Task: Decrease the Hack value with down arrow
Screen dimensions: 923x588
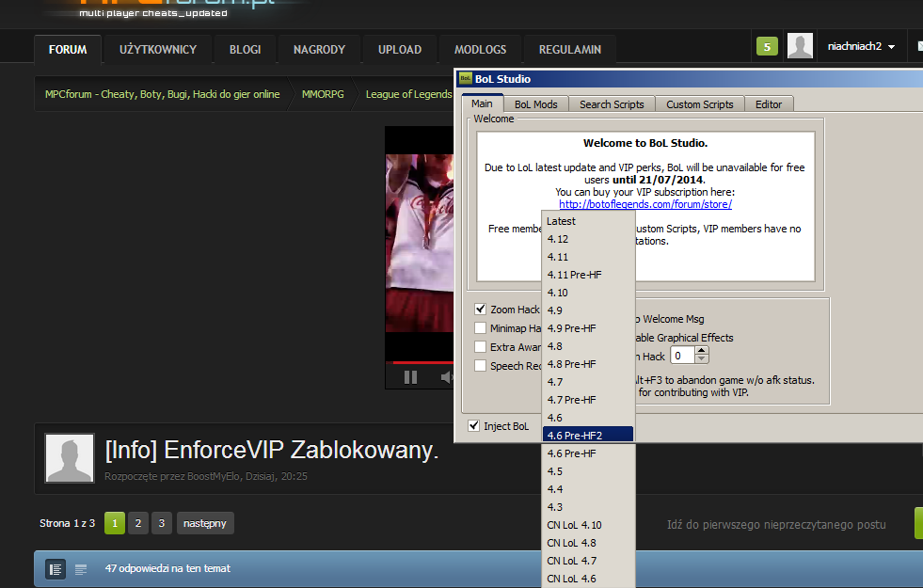Action: click(x=701, y=359)
